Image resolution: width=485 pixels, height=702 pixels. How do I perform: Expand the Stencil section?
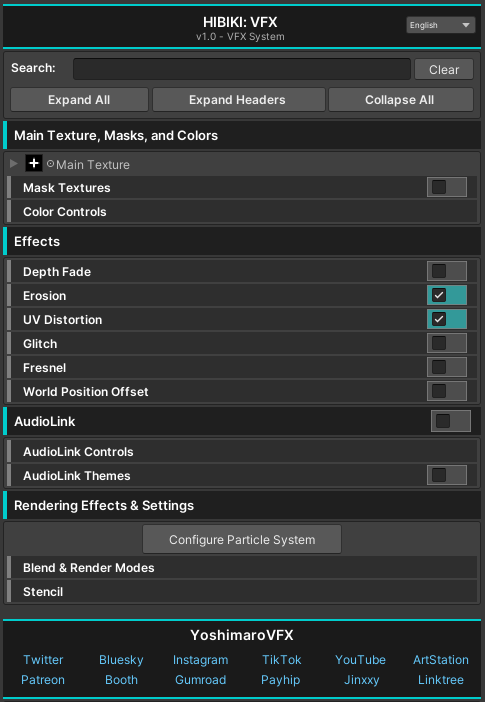click(242, 592)
